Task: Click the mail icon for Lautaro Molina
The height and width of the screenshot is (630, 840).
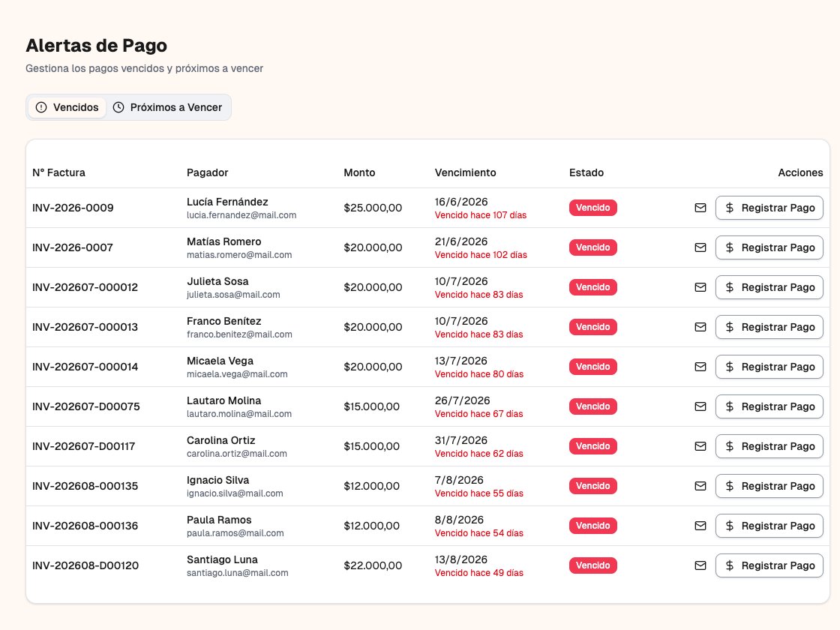Action: click(x=700, y=406)
